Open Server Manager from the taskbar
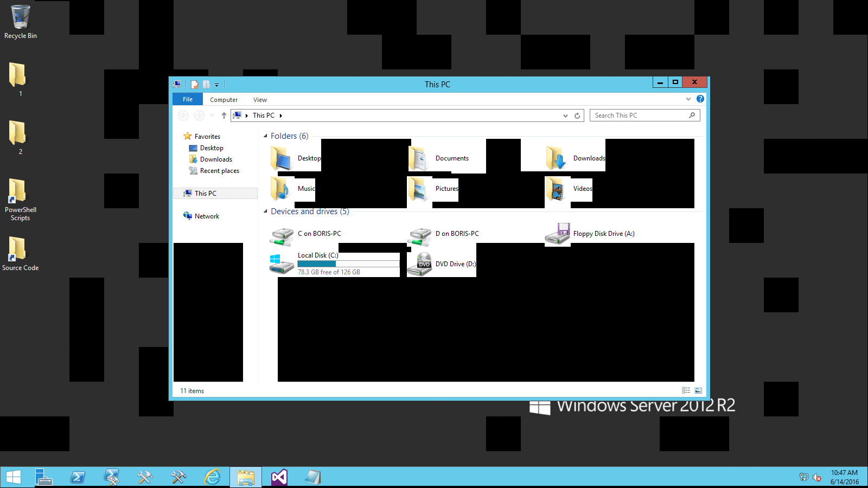This screenshot has height=488, width=868. point(44,477)
